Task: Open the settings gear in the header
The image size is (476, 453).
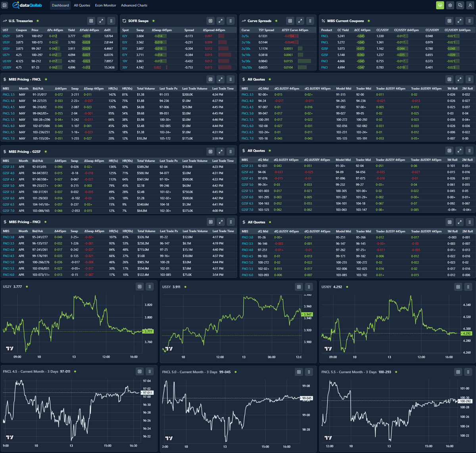Action: pos(450,5)
